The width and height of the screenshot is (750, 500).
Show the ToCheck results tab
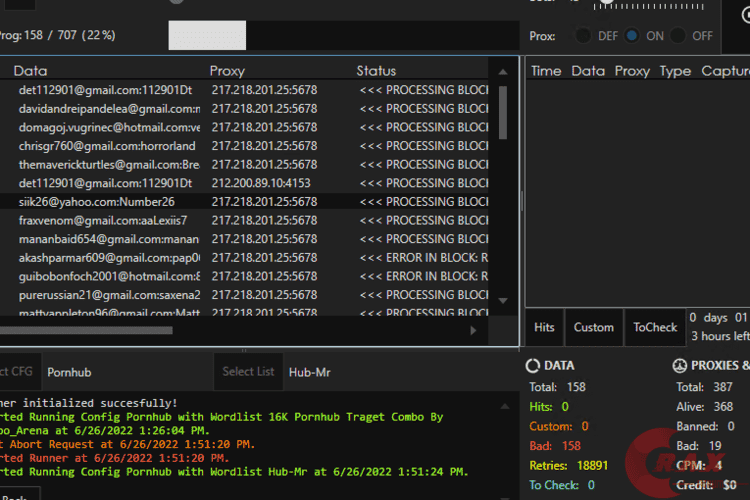point(655,327)
